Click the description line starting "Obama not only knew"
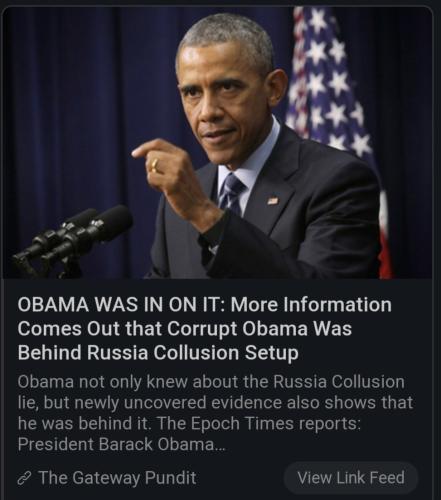 coord(211,382)
